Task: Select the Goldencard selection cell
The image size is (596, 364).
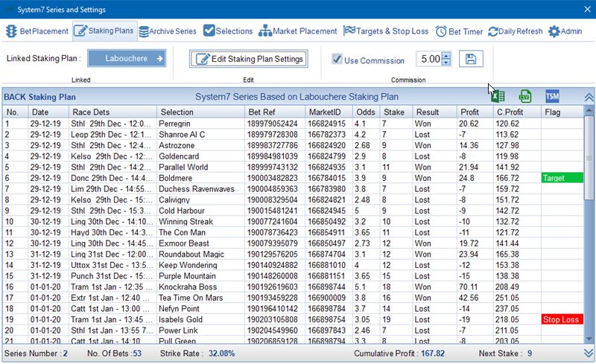Action: tap(200, 156)
